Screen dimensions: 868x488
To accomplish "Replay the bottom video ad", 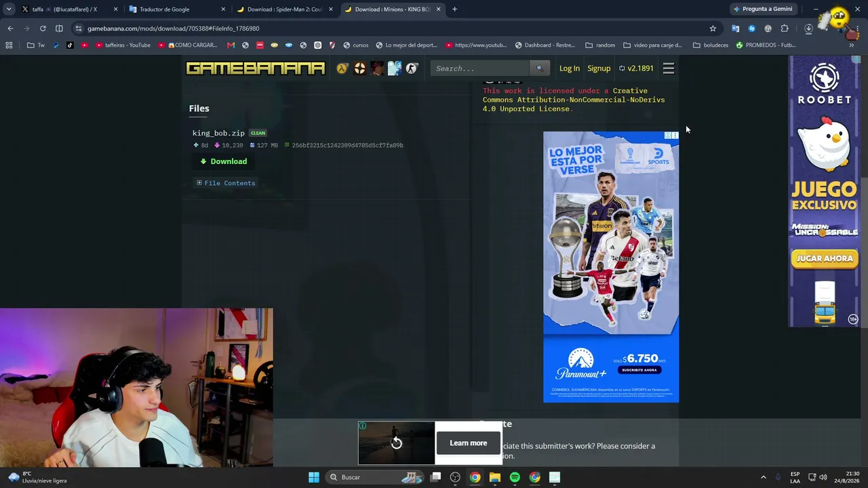I will [397, 443].
